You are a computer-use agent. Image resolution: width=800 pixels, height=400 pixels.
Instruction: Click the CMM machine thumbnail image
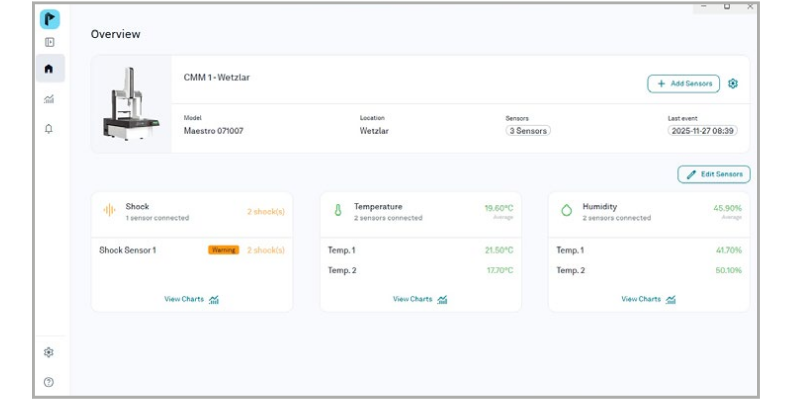131,104
